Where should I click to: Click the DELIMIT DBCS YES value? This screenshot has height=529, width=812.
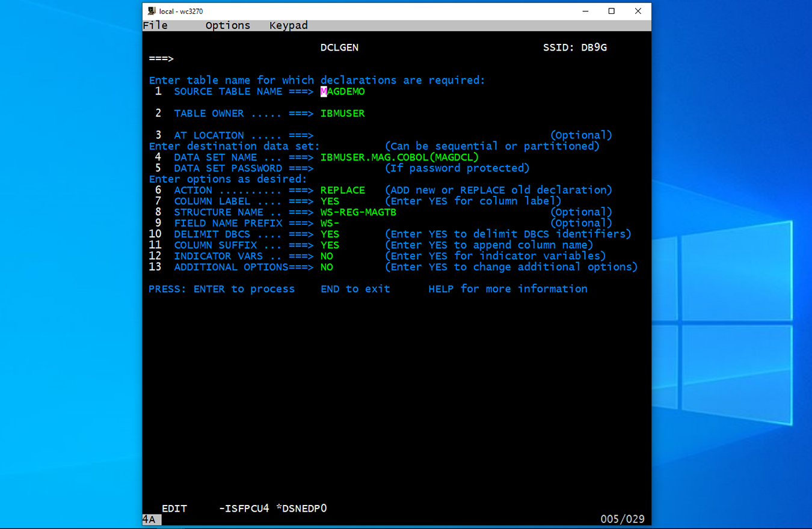point(330,234)
